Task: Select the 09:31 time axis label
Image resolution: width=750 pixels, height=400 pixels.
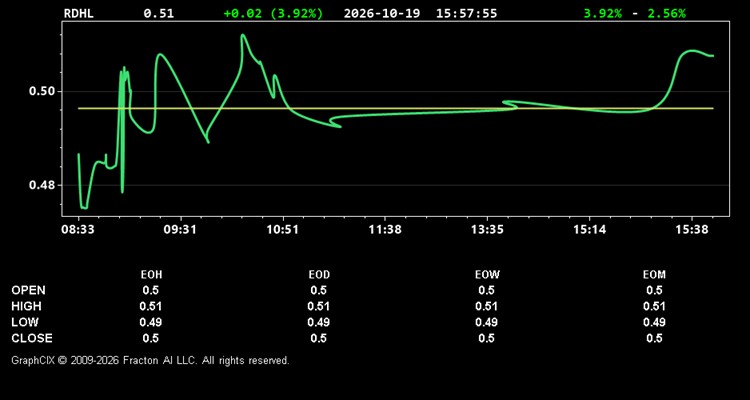Action: pos(180,230)
